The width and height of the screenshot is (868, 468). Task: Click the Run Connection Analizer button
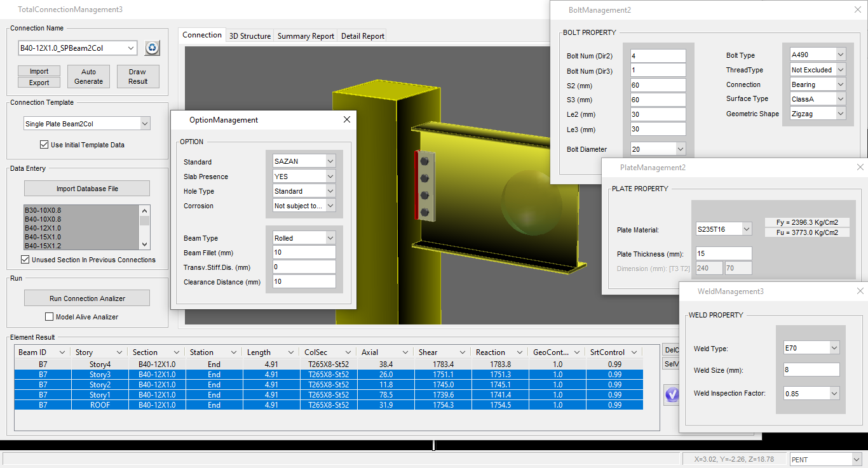coord(87,298)
